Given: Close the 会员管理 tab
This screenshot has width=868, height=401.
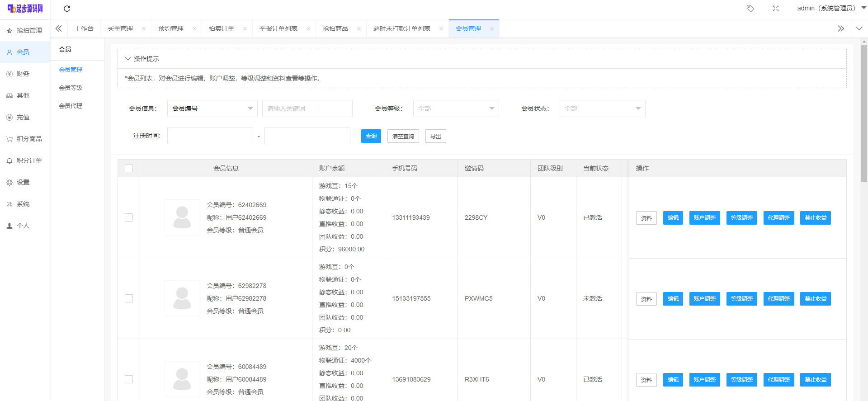Looking at the screenshot, I should [491, 29].
